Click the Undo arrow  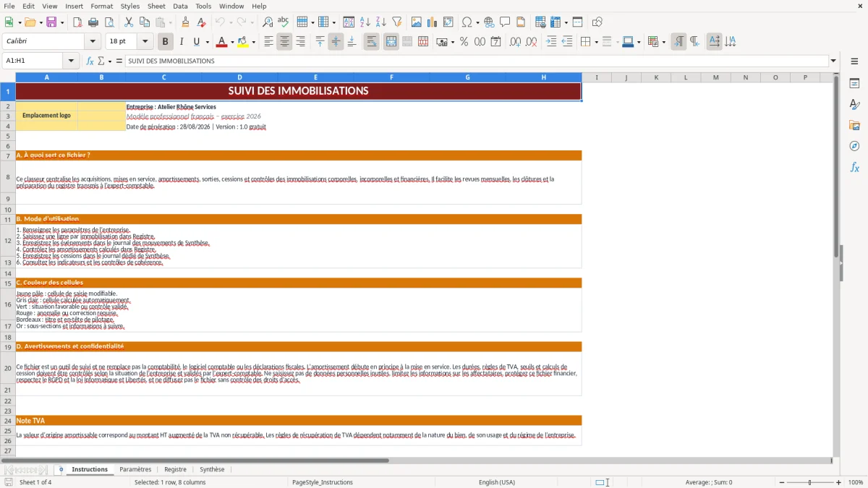coord(221,22)
